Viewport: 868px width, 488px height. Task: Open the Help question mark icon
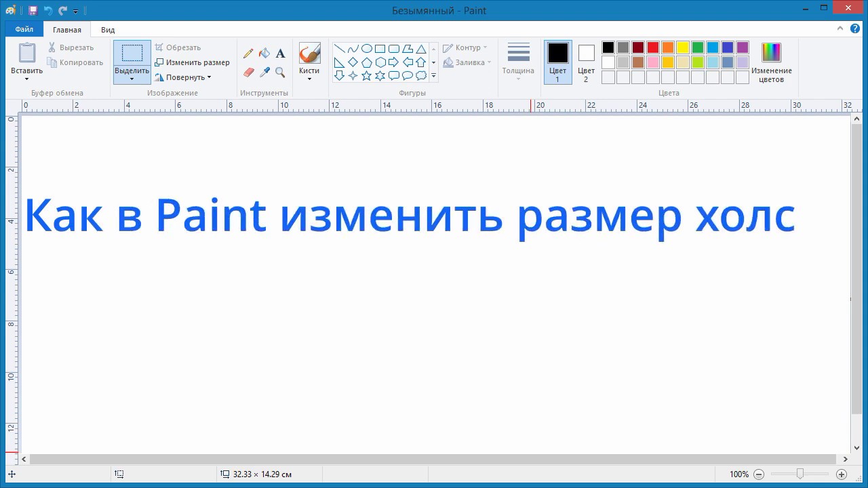click(x=856, y=28)
